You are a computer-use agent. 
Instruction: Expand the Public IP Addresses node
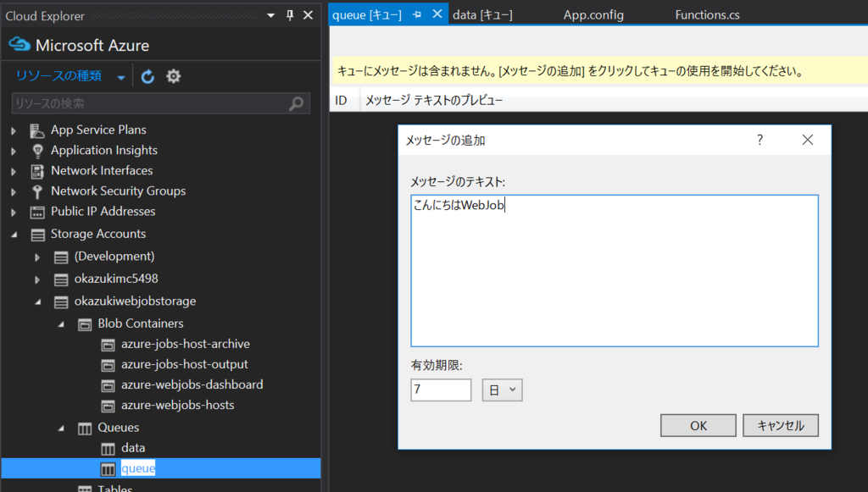(x=14, y=213)
